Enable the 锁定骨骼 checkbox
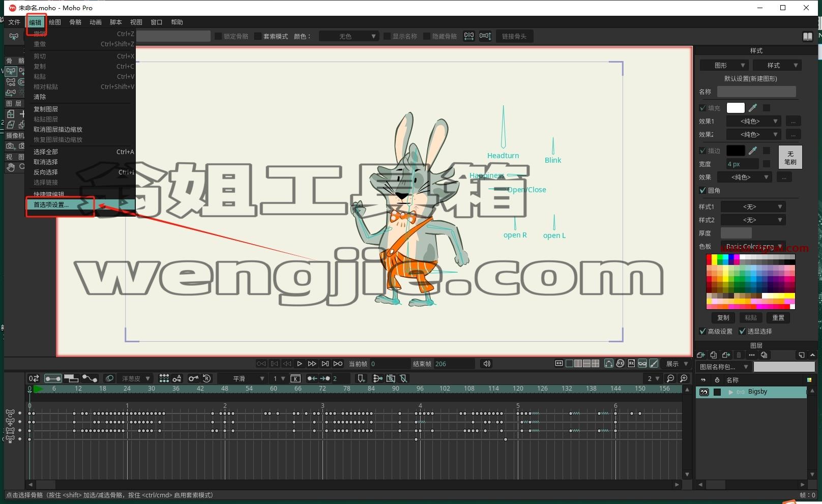The height and width of the screenshot is (504, 822). coord(218,36)
